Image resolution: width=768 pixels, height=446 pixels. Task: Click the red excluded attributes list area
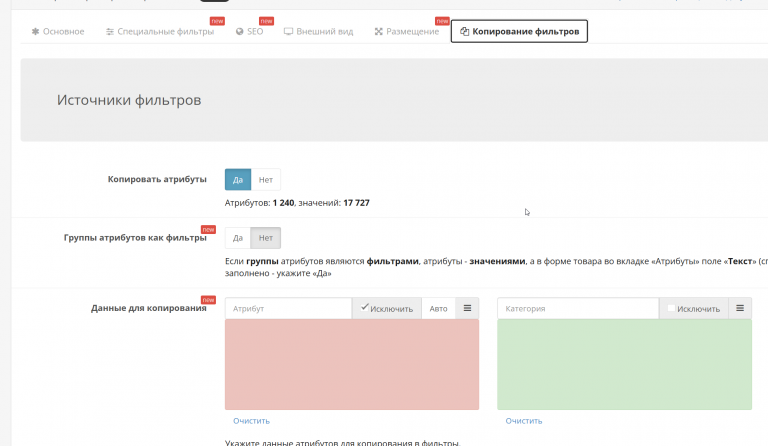[352, 364]
